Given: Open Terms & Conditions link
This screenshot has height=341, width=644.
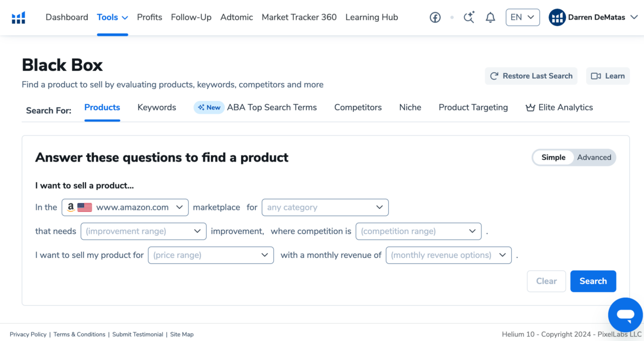Looking at the screenshot, I should tap(79, 334).
